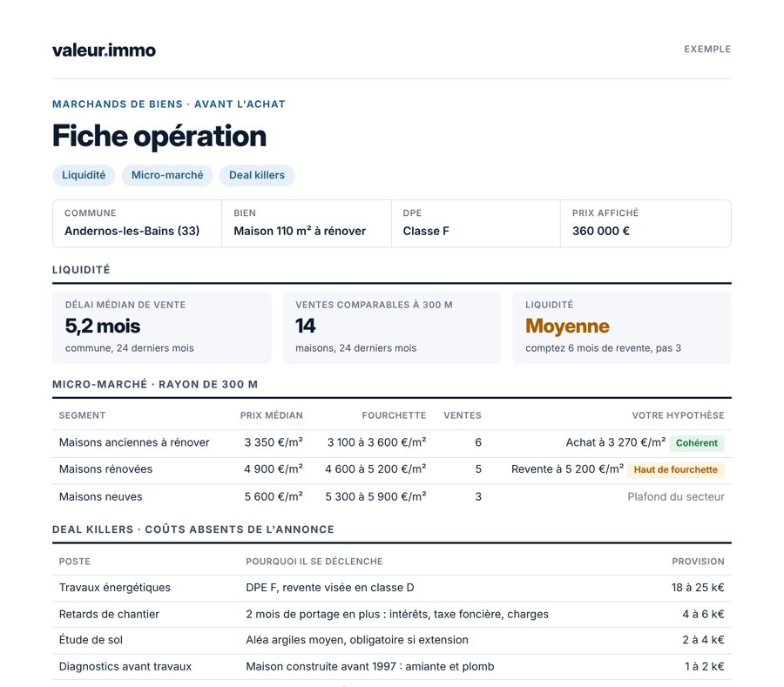Image resolution: width=784 pixels, height=687 pixels.
Task: Click the valeur.immo logo
Action: point(104,50)
